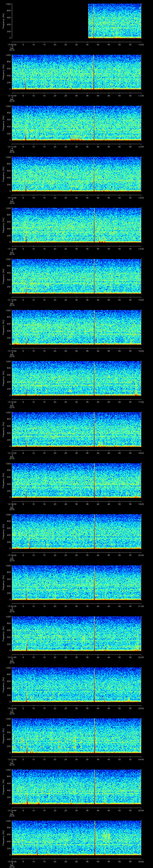Image resolution: width=153 pixels, height=868 pixels.
Task: Click the '19:00' end time label
Action: click(141, 504)
